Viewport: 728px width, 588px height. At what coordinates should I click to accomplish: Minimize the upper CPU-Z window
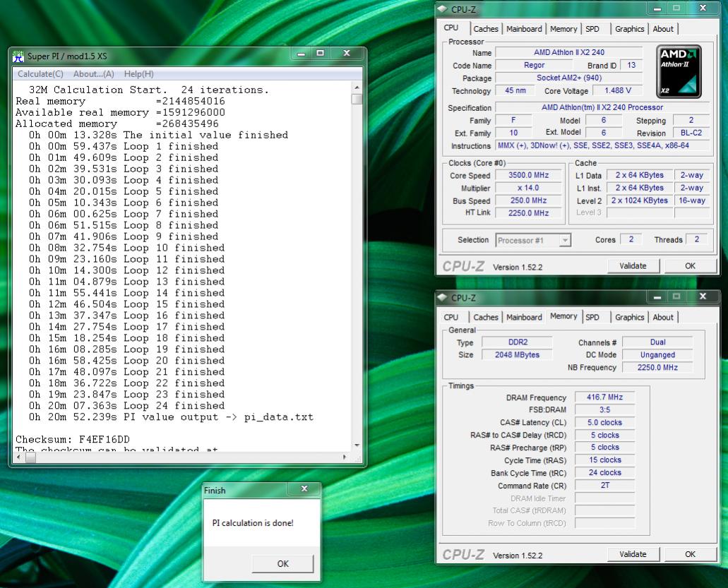[657, 8]
